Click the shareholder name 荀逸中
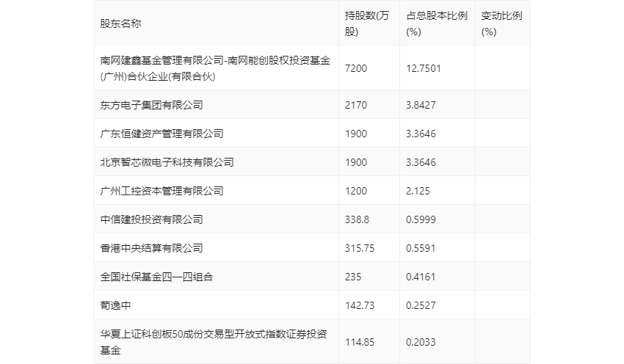This screenshot has height=364, width=624. [115, 305]
